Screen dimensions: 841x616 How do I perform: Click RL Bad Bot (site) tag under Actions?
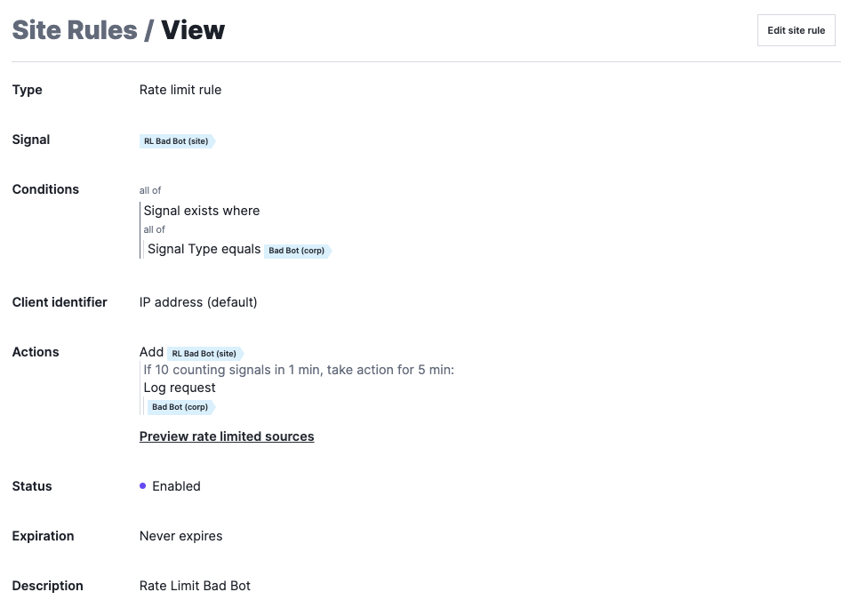[x=205, y=353]
